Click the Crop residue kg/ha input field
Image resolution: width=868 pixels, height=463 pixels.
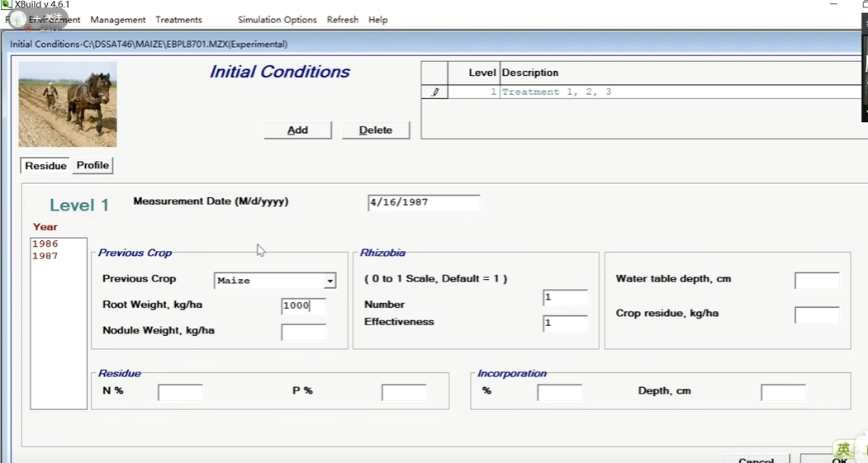817,314
